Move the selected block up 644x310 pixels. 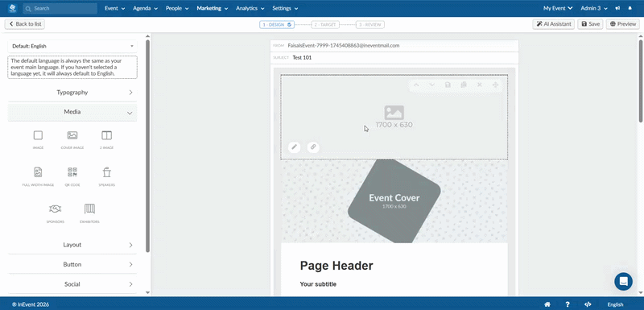(x=416, y=85)
